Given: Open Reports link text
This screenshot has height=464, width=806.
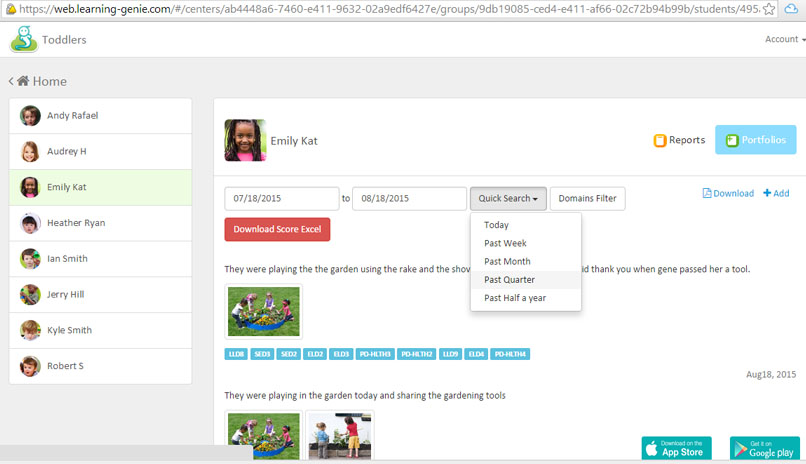Looking at the screenshot, I should (687, 140).
